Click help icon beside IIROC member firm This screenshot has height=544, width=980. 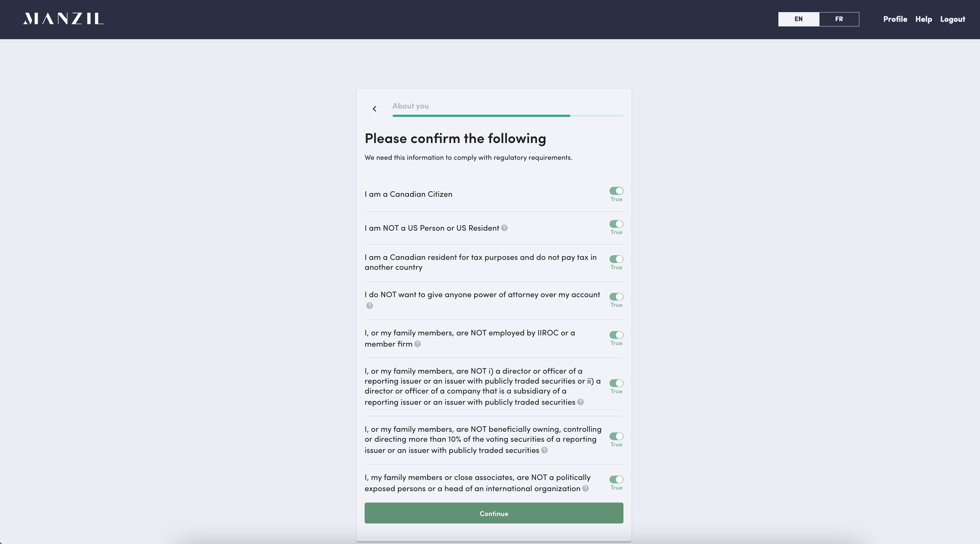(x=417, y=344)
